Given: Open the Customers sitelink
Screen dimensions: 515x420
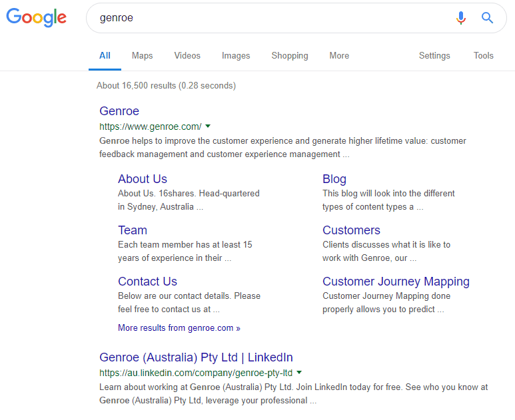Looking at the screenshot, I should click(x=351, y=230).
